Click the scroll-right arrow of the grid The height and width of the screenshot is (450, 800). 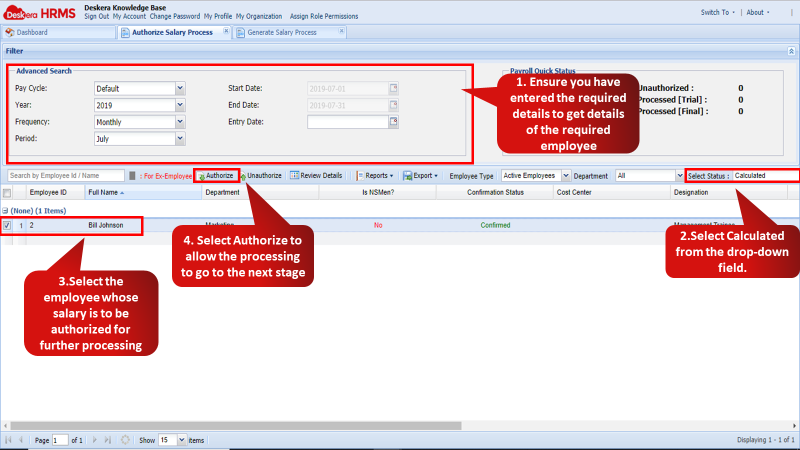[x=794, y=426]
